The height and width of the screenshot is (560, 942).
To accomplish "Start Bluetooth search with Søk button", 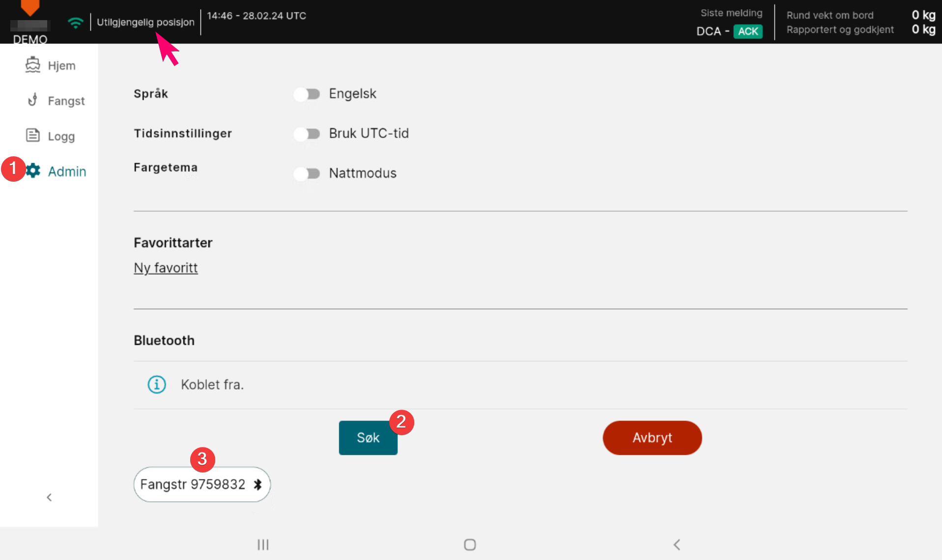I will 368,438.
